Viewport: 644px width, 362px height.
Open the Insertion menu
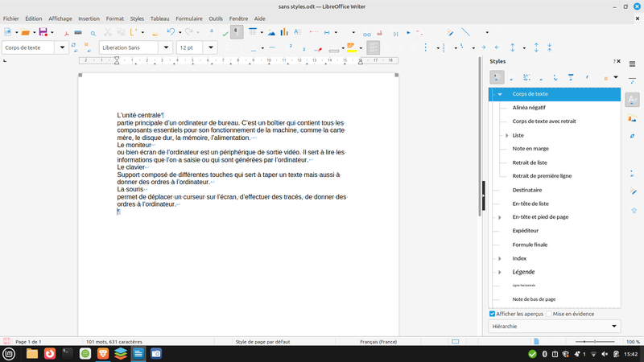point(89,18)
